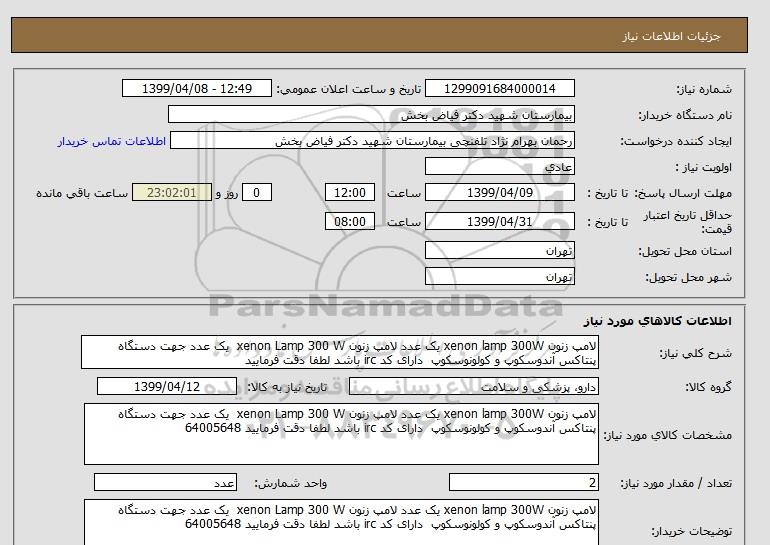Screen dimensions: 770x545
Task: Click the ساعت باقی مانده text
Action: pos(82,193)
